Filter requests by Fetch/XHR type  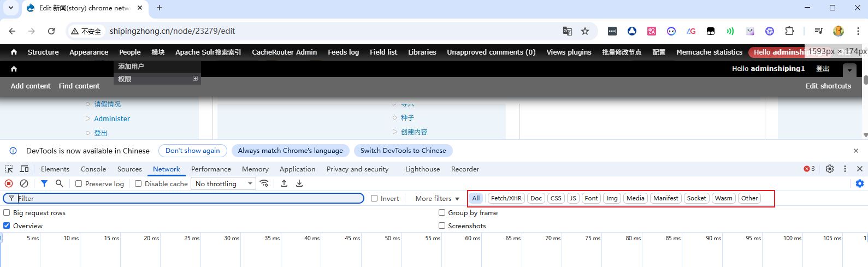506,198
